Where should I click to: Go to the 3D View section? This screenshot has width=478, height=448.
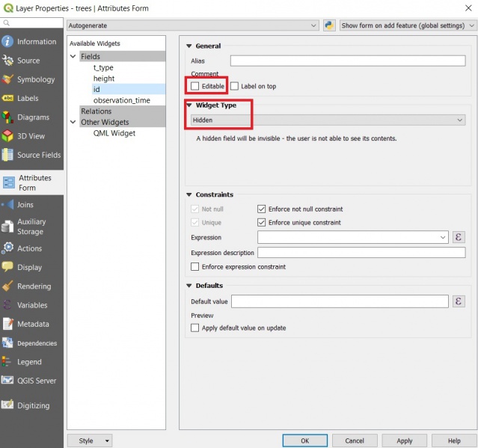(30, 136)
